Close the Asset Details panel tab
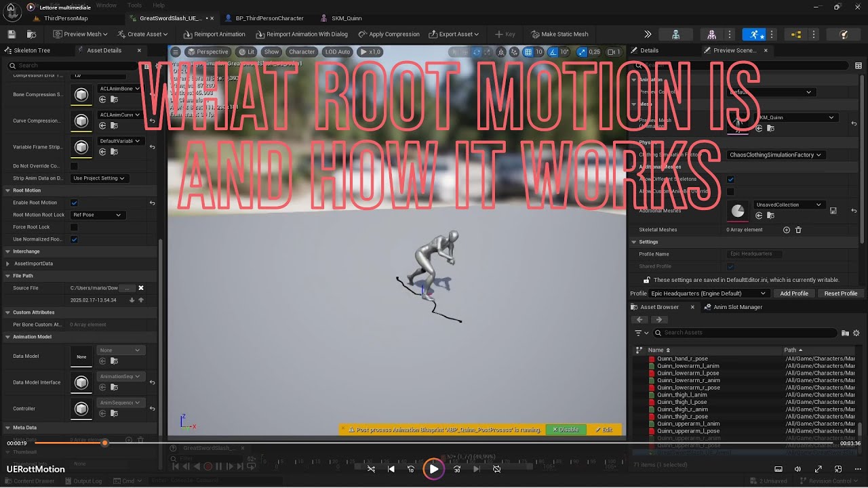Screen dimensions: 868x488 [140, 50]
